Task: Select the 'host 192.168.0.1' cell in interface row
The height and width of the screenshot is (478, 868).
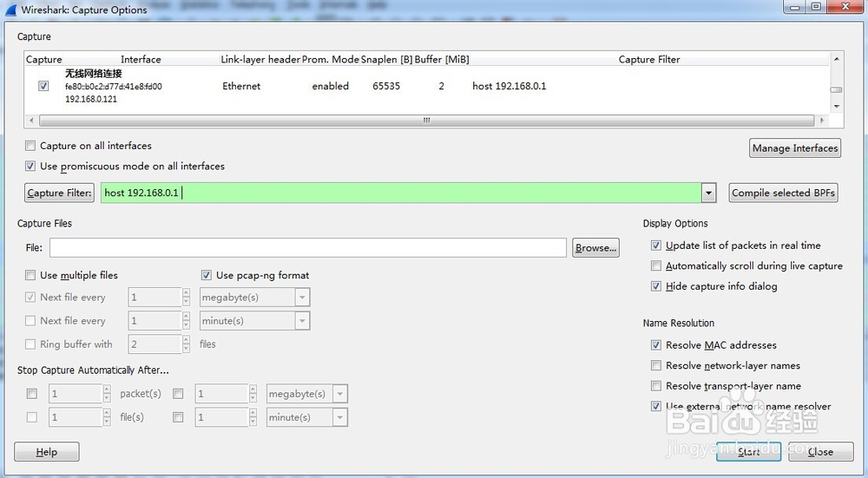Action: (x=510, y=86)
